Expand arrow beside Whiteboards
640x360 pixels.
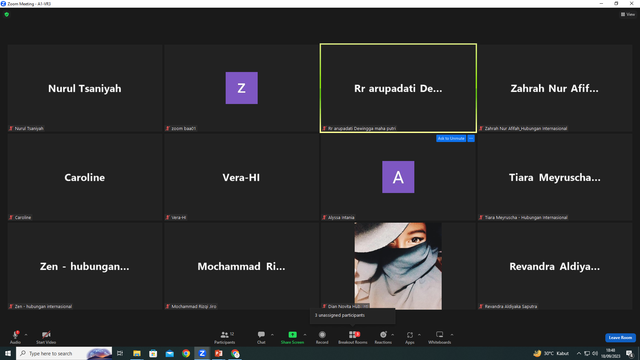(x=452, y=335)
